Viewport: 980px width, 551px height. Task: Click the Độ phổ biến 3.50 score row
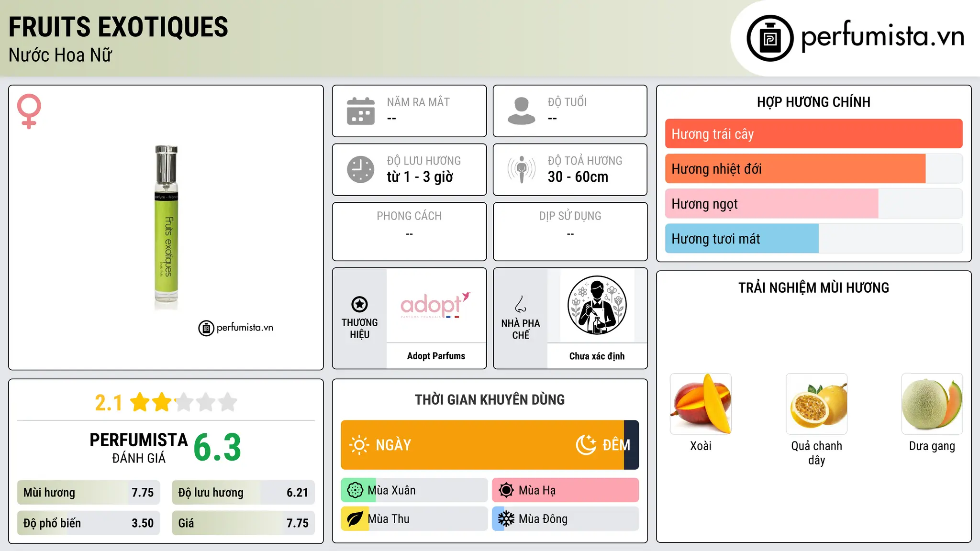point(89,523)
